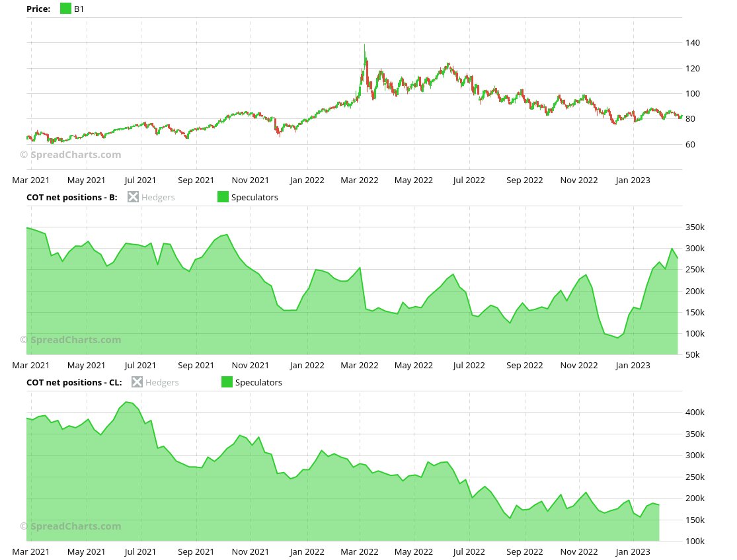The width and height of the screenshot is (737, 560).
Task: Click the crossed-out Hedgers icon above the B chart
Action: pyautogui.click(x=133, y=197)
